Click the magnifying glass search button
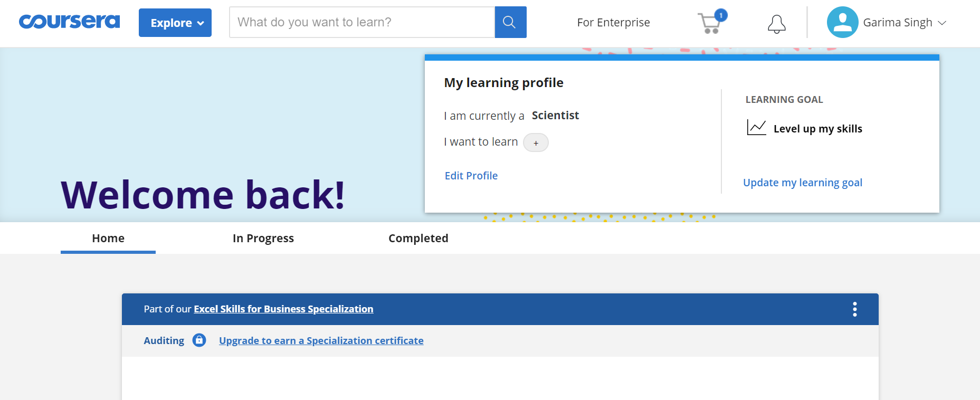Viewport: 980px width, 400px height. 510,22
